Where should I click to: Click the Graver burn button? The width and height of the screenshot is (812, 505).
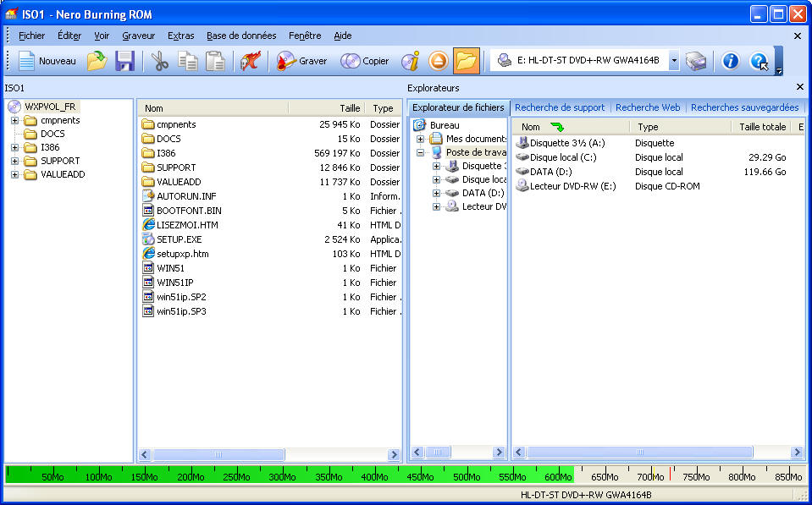tap(302, 61)
